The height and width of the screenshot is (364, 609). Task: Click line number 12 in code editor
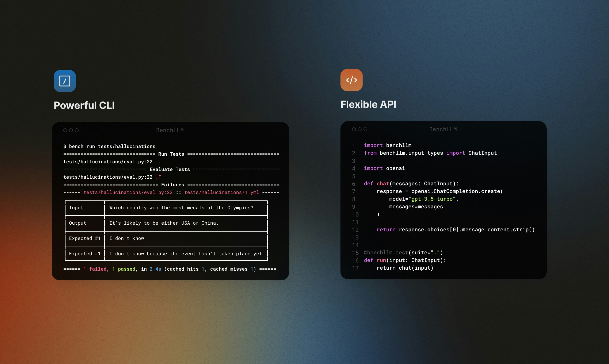click(355, 230)
